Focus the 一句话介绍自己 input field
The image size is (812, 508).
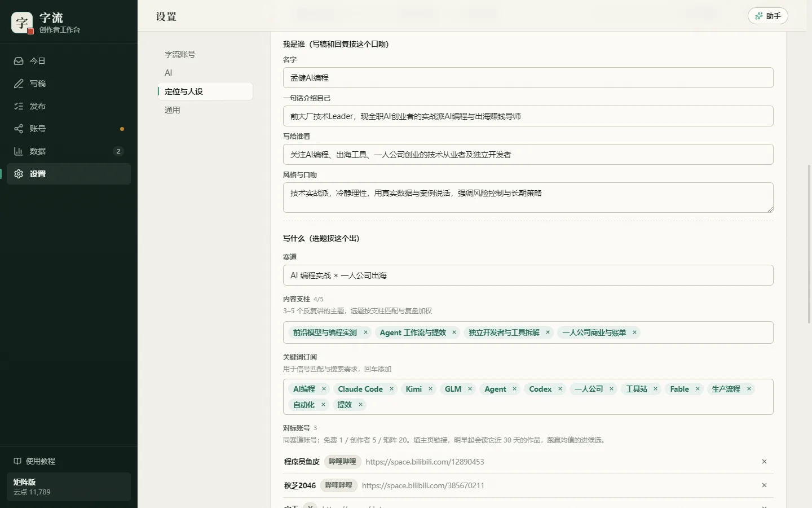528,116
